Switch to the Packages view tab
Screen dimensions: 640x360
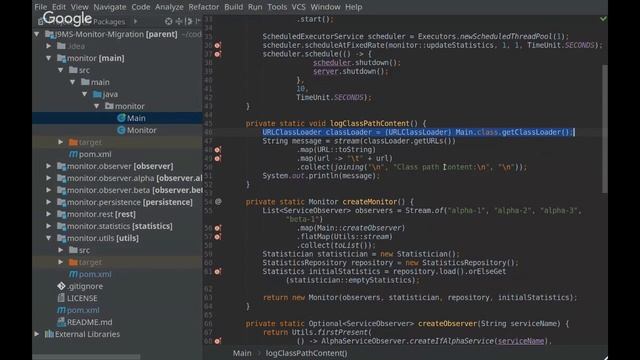click(x=109, y=22)
